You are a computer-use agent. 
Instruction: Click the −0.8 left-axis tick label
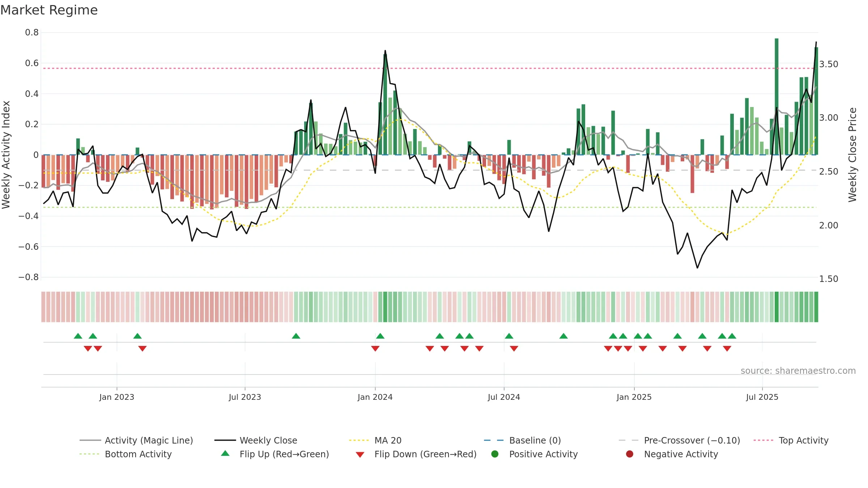click(29, 277)
